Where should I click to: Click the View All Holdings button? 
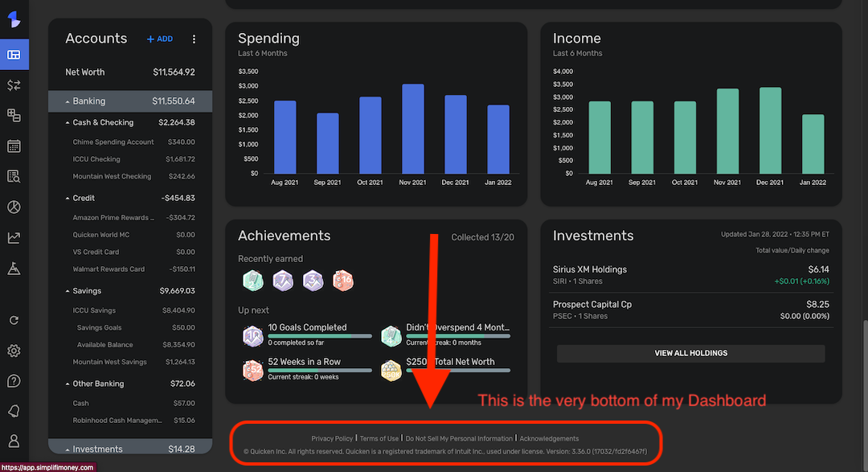click(691, 353)
